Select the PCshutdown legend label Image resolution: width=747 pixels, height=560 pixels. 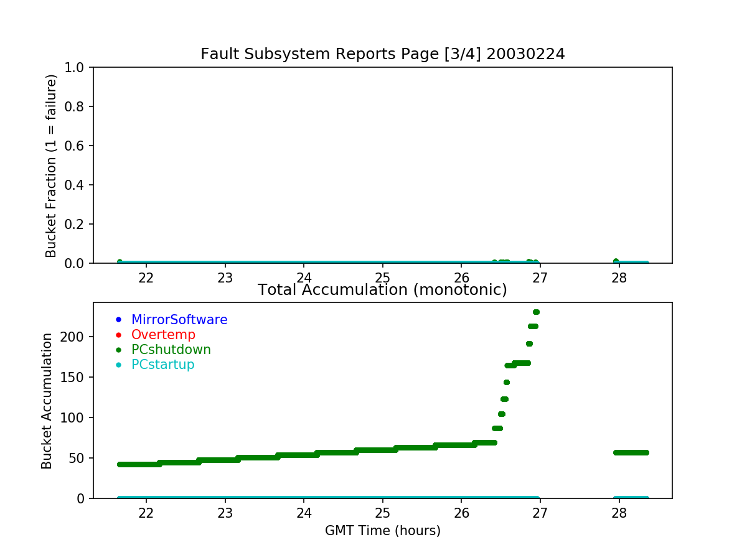pos(171,350)
